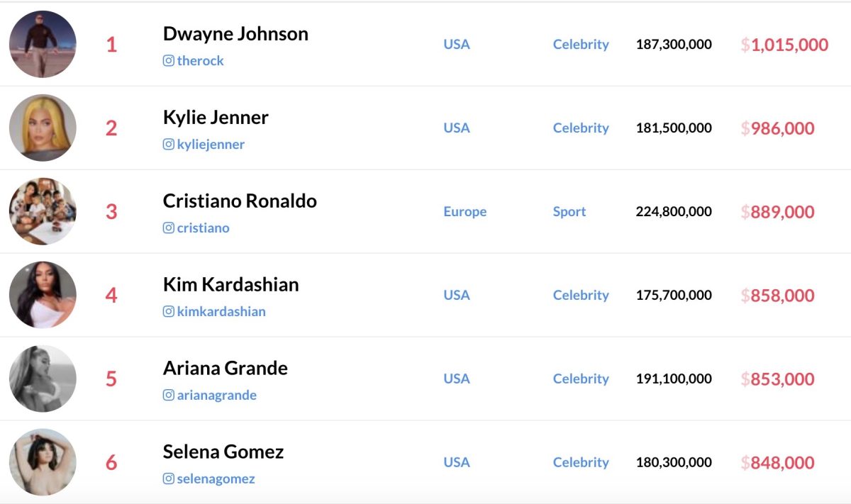Open the kyliejenner Instagram handle link

(x=211, y=145)
